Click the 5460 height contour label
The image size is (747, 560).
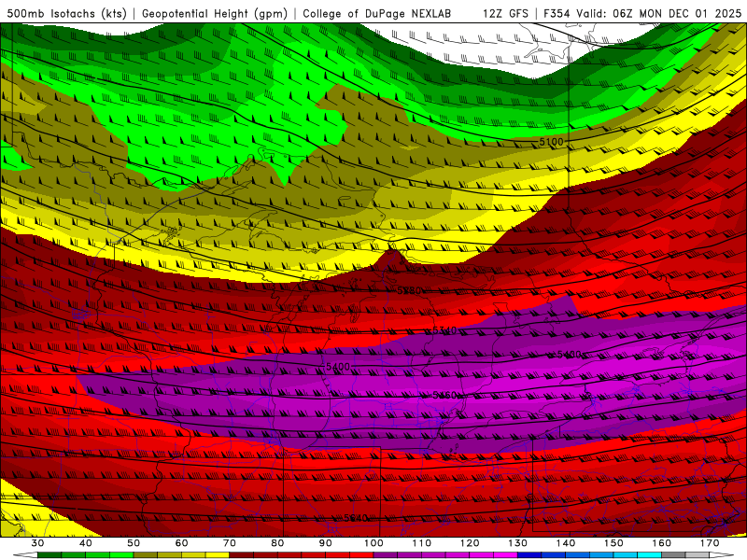(x=444, y=395)
